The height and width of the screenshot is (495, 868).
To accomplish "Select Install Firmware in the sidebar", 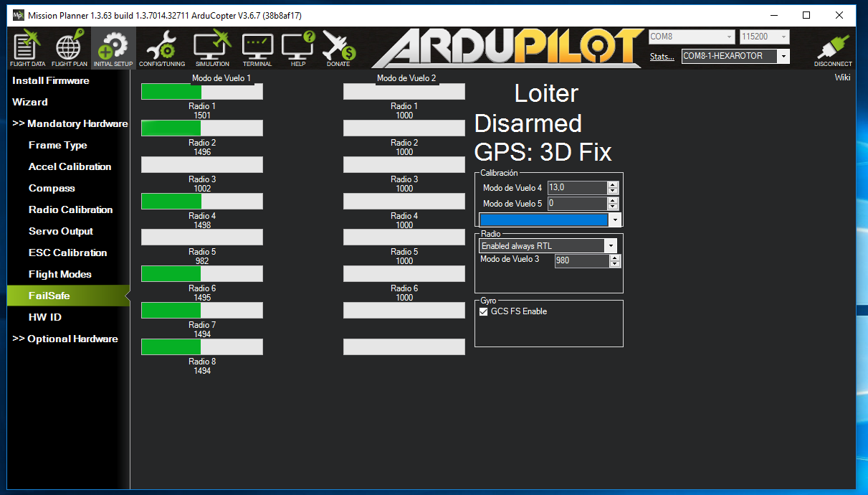I will 51,81.
